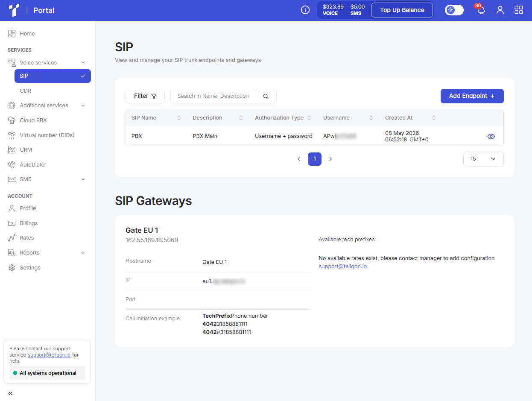Screen dimensions: 532x401
Task: Click the Cloud PBX icon
Action: [x=12, y=120]
